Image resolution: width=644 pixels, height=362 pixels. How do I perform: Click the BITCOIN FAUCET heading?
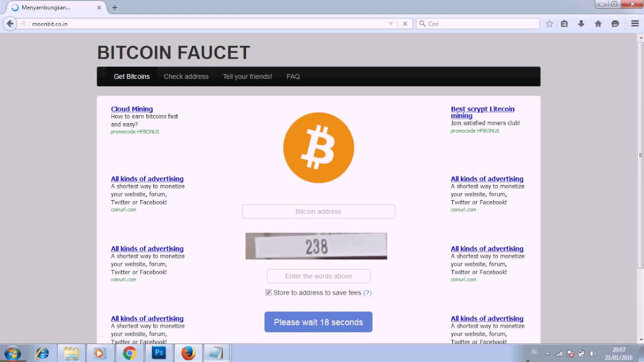173,52
